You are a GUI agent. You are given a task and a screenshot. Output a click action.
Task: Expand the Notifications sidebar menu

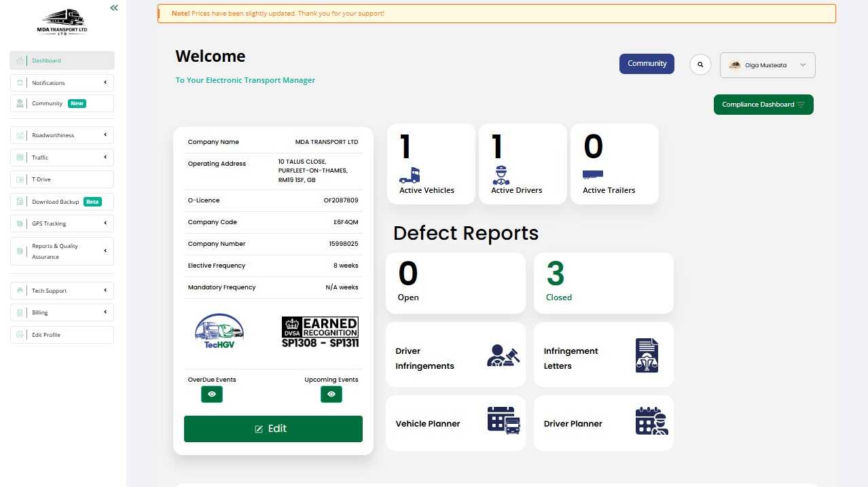click(62, 83)
